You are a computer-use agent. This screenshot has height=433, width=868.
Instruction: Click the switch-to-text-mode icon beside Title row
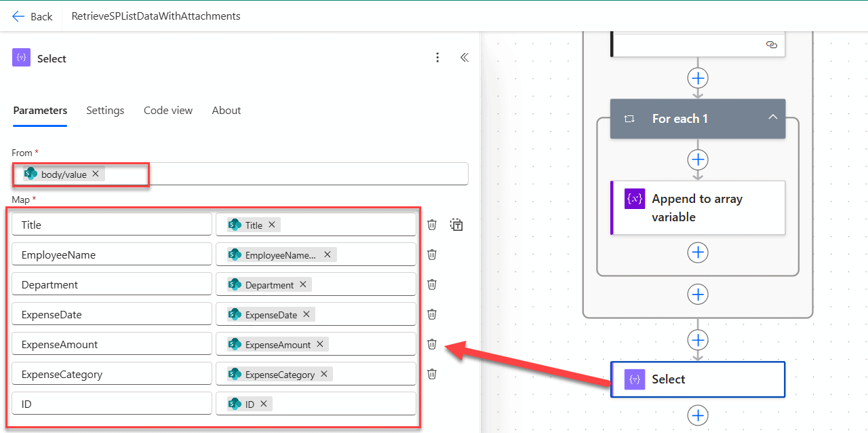456,224
